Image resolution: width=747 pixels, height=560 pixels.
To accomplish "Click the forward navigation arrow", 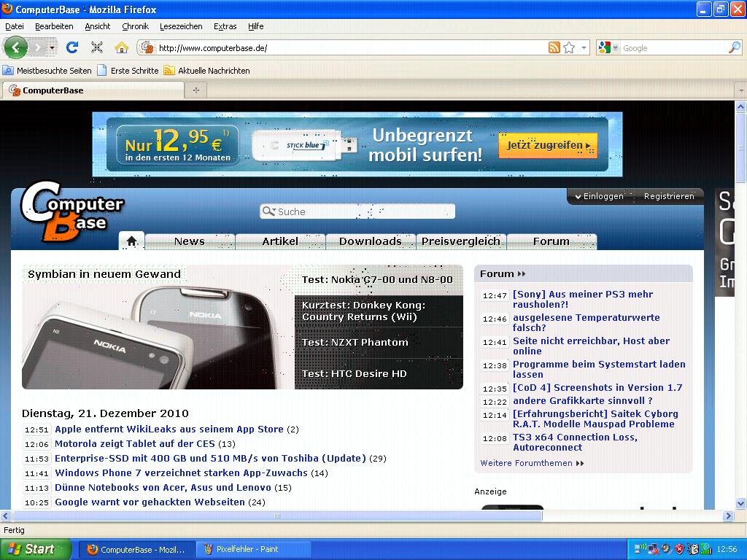I will tap(38, 47).
